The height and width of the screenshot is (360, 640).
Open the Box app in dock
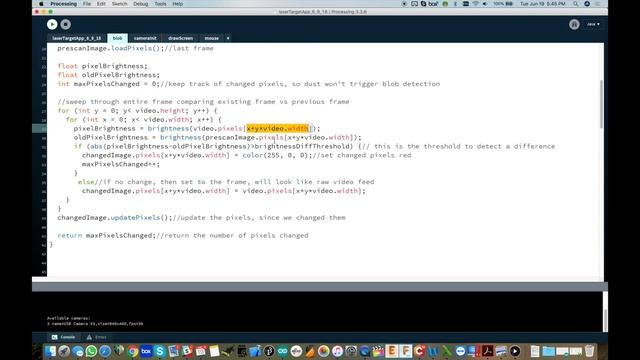pyautogui.click(x=147, y=351)
